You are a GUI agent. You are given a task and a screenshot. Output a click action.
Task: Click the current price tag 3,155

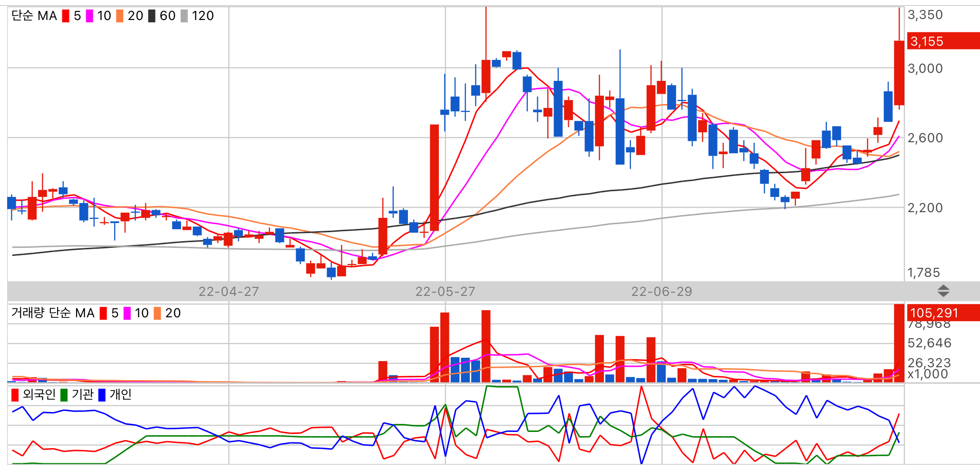tap(943, 41)
